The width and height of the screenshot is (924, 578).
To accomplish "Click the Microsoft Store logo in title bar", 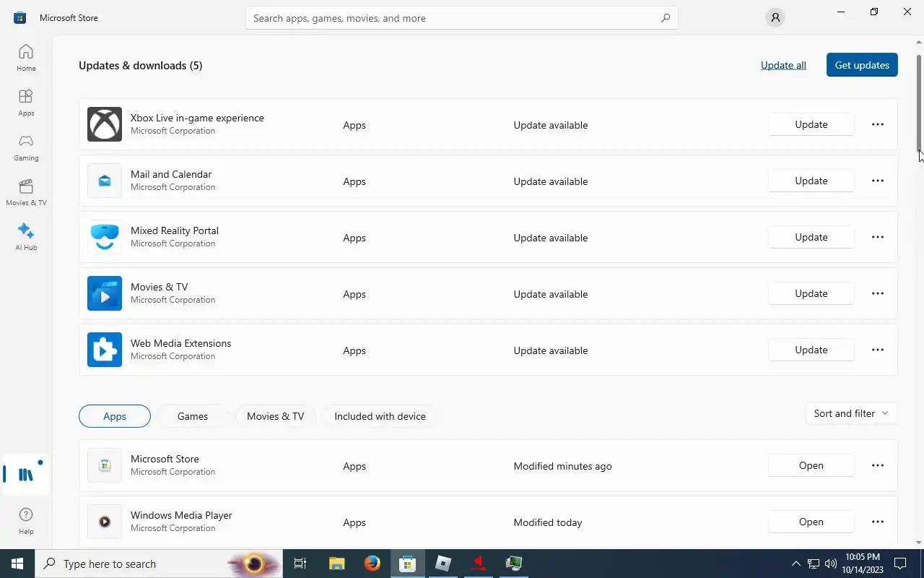I will [20, 18].
